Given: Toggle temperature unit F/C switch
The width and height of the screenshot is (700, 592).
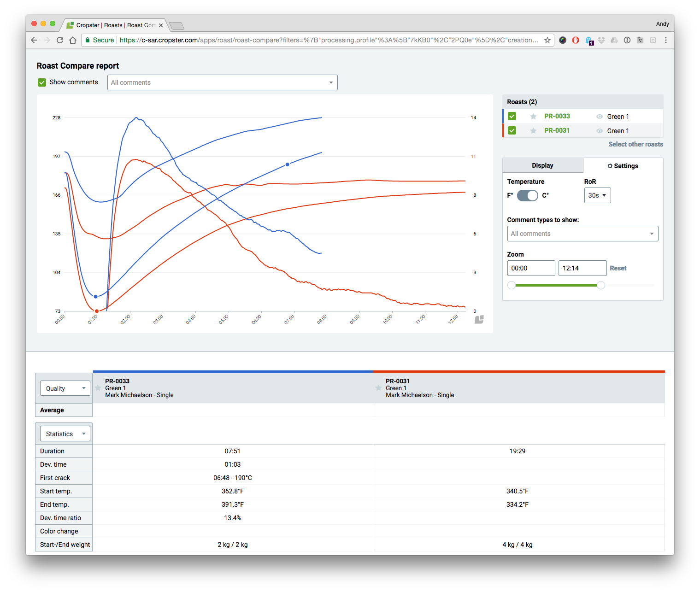Looking at the screenshot, I should point(528,196).
